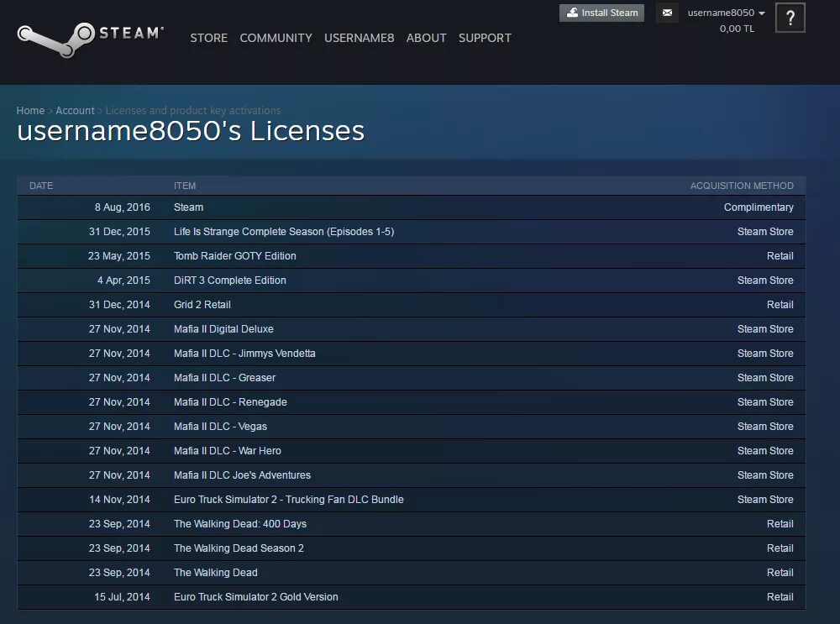Click the Home breadcrumb link
This screenshot has width=840, height=624.
click(30, 110)
